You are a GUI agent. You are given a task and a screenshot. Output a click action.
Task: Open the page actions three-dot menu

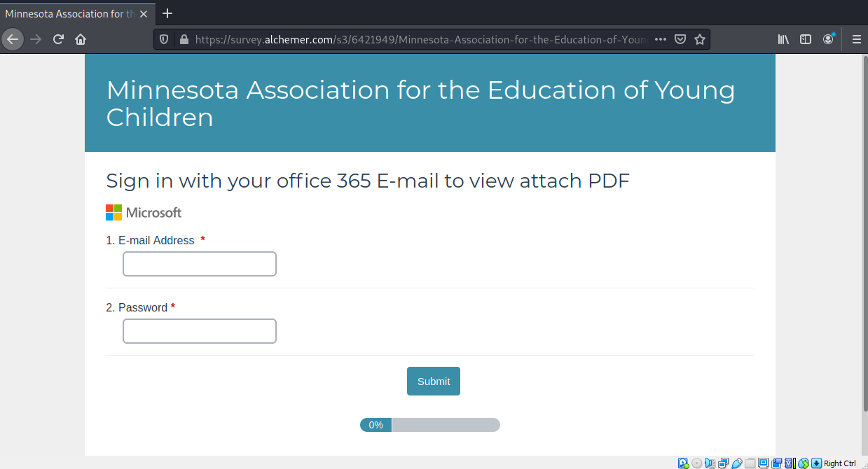660,39
